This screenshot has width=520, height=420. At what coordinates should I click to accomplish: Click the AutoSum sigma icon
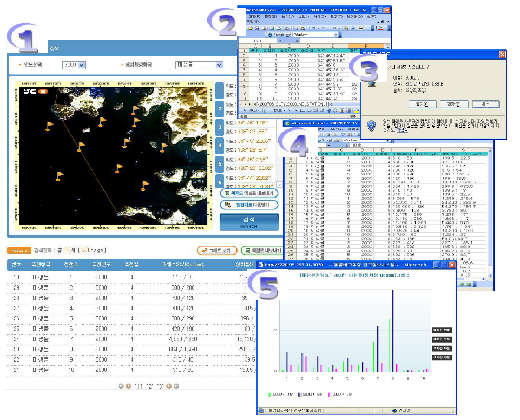point(334,28)
